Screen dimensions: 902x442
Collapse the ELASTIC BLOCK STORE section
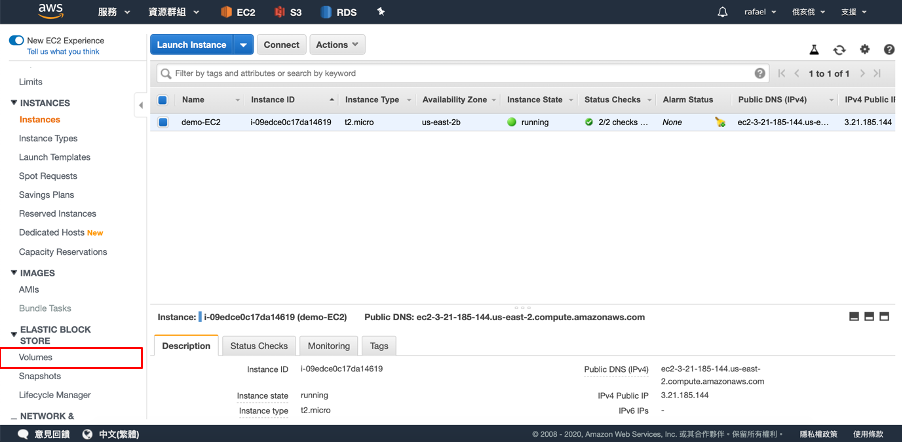[14, 334]
